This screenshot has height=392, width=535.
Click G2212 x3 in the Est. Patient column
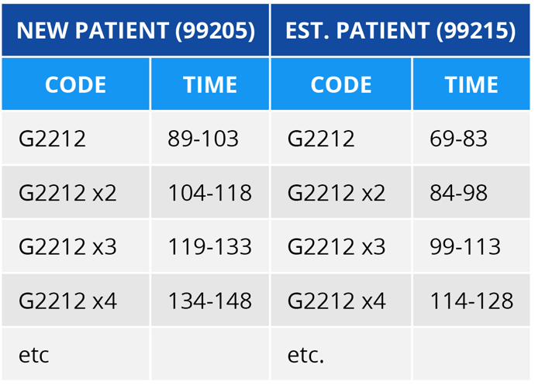[336, 246]
